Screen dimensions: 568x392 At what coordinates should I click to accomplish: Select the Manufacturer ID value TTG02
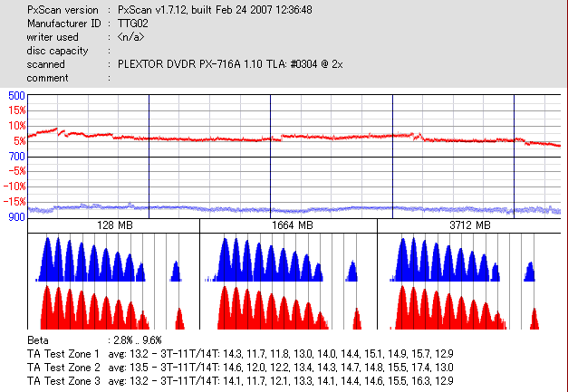[132, 24]
